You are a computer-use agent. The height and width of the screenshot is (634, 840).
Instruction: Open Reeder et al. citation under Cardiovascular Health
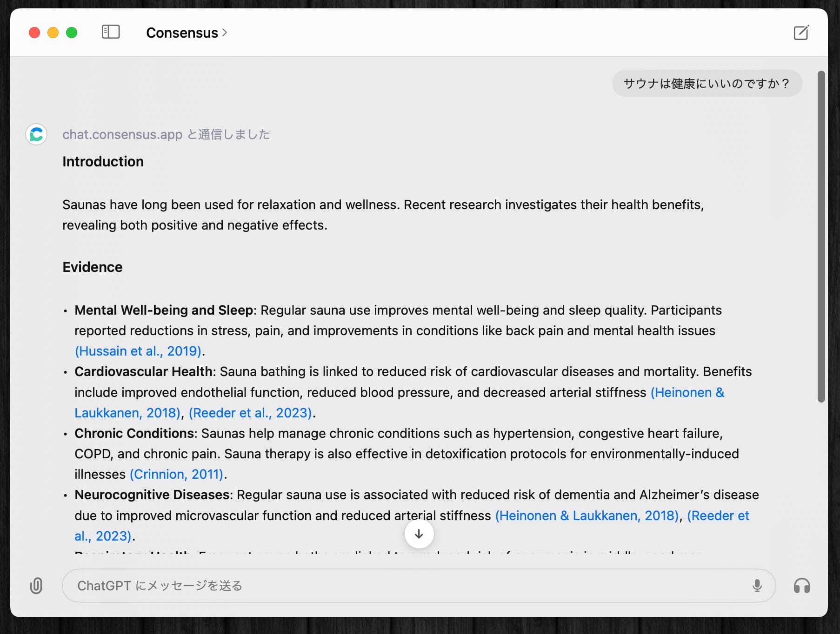coord(250,413)
